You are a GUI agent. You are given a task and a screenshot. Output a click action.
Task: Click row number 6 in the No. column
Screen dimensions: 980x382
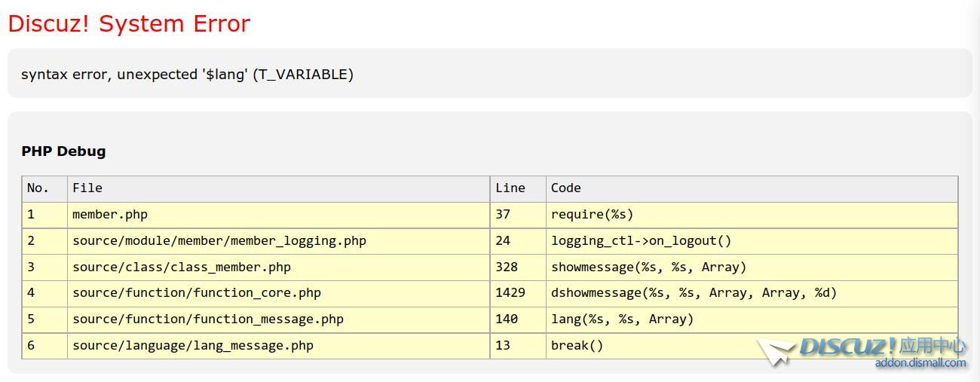click(31, 346)
